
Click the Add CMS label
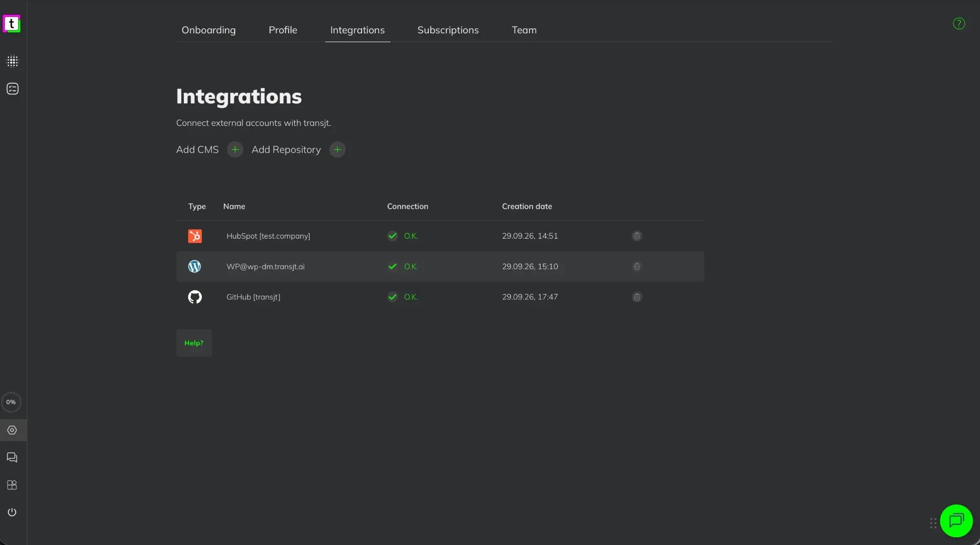pyautogui.click(x=197, y=149)
